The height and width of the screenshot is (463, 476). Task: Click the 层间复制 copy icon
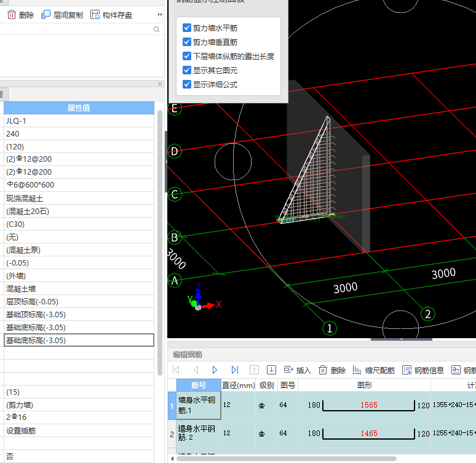coord(46,15)
